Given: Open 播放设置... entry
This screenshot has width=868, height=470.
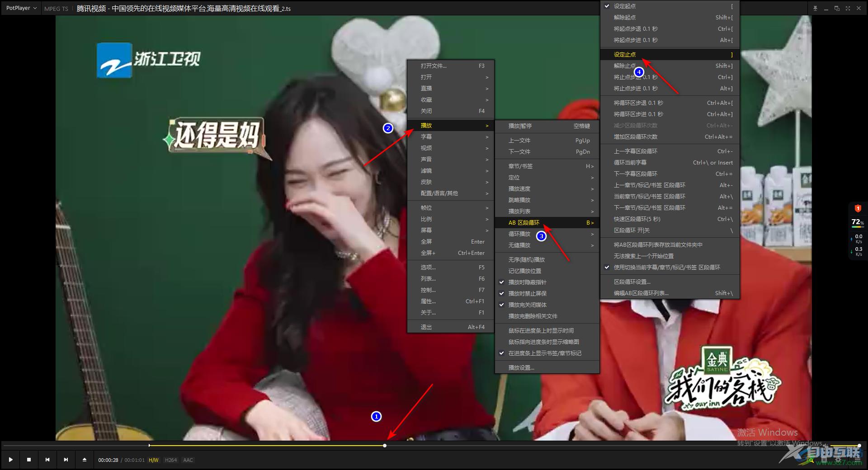Looking at the screenshot, I should click(547, 367).
